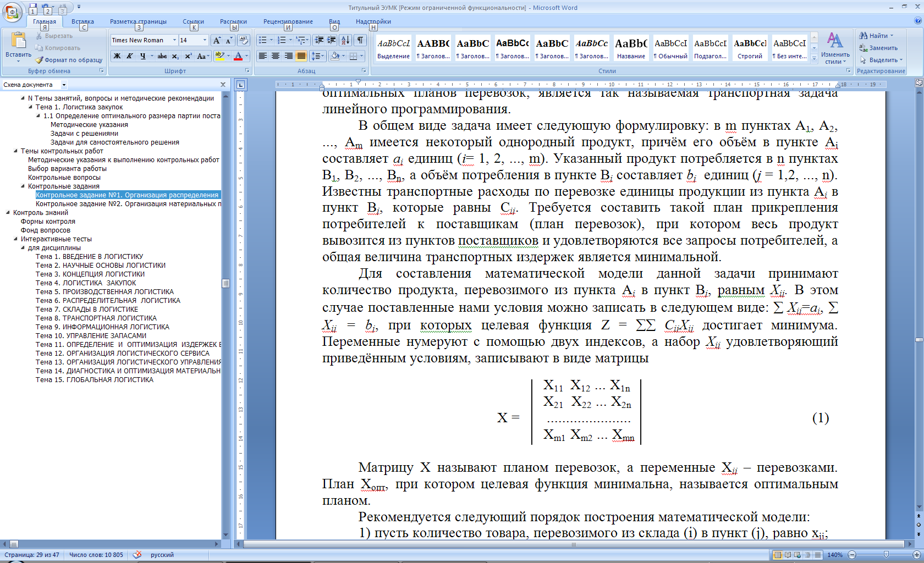Click borders icon
Screen dimensions: 924x563
pos(354,56)
